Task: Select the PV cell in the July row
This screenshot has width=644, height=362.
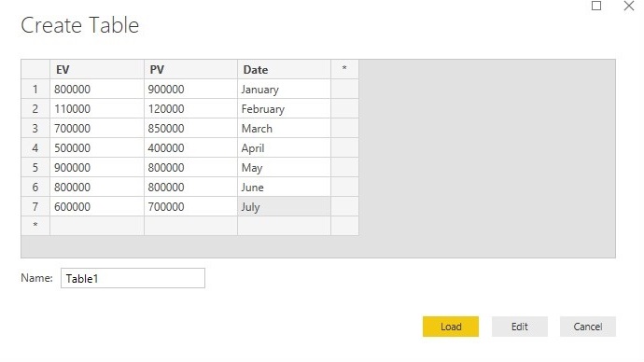Action: coord(190,206)
